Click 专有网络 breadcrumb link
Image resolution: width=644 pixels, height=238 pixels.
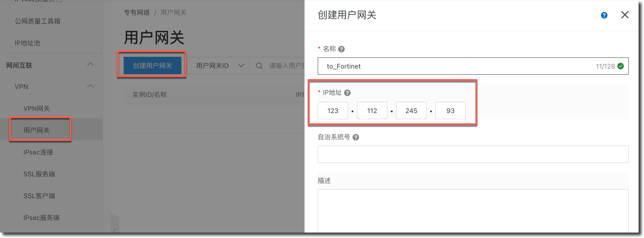(x=137, y=13)
